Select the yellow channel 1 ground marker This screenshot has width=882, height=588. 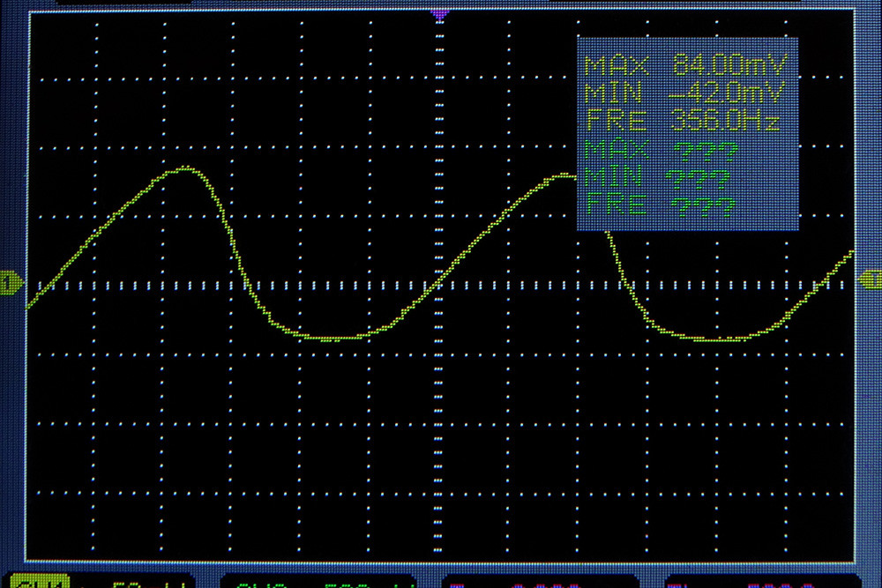[x=12, y=282]
